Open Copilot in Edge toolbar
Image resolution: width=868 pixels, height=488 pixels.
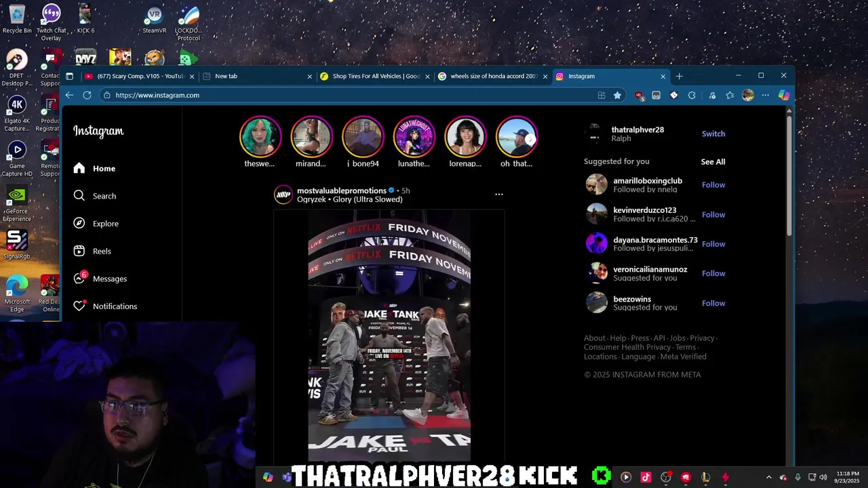[x=784, y=96]
